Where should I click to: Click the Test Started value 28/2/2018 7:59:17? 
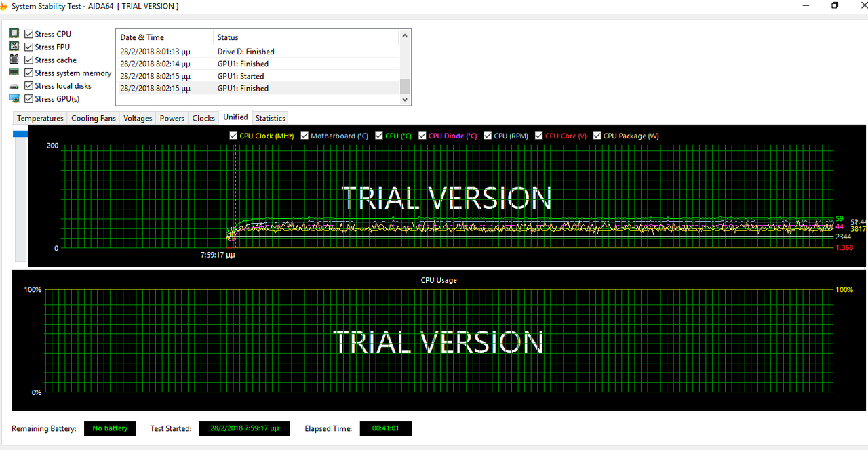(244, 428)
